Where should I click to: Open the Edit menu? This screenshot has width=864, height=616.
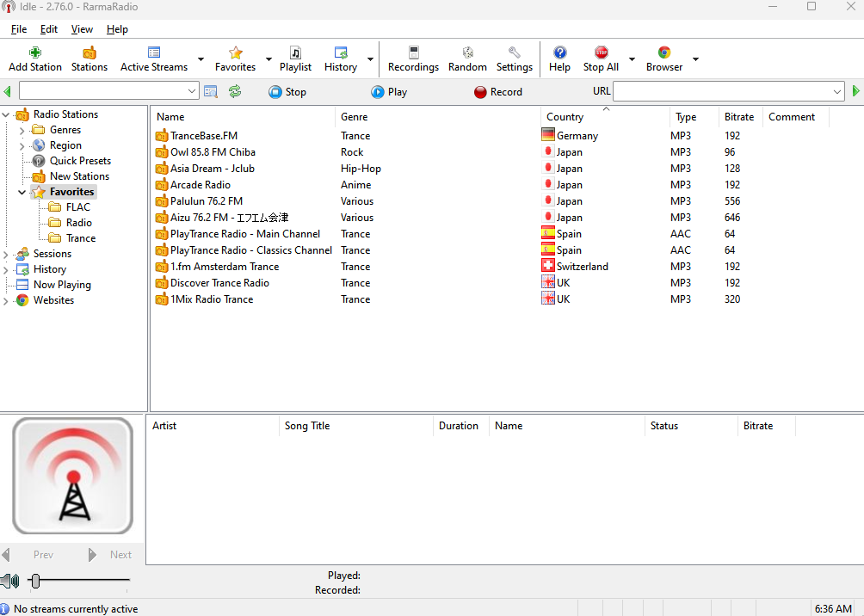pos(48,29)
